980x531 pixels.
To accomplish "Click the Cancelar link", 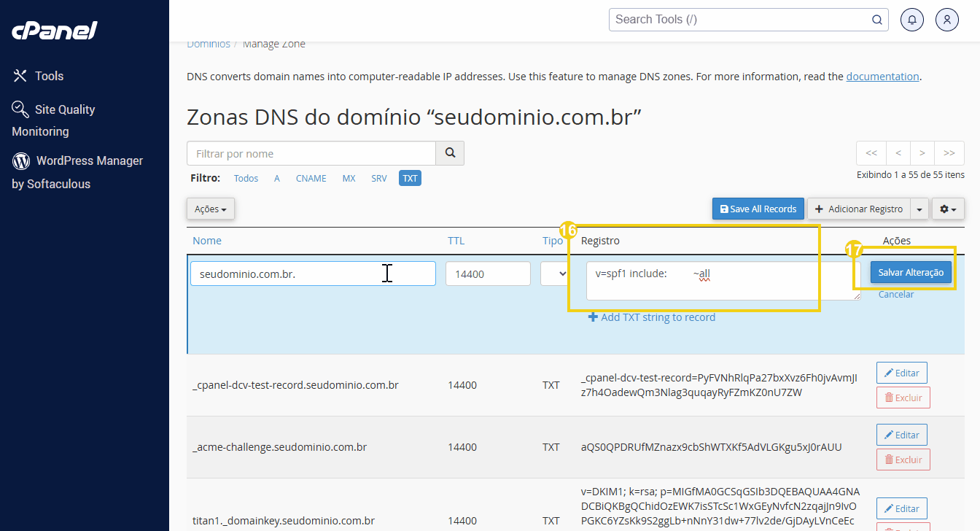I will pyautogui.click(x=896, y=295).
